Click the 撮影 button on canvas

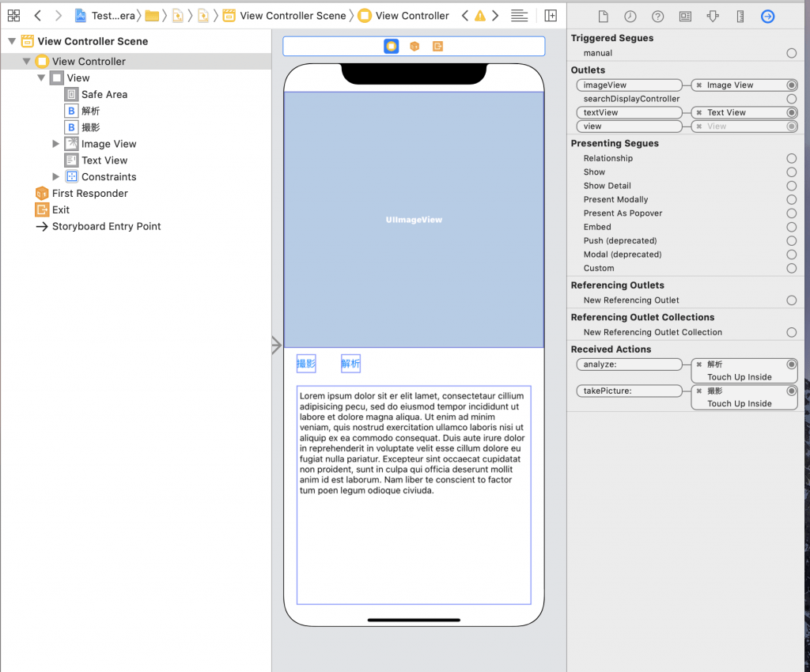pos(306,364)
